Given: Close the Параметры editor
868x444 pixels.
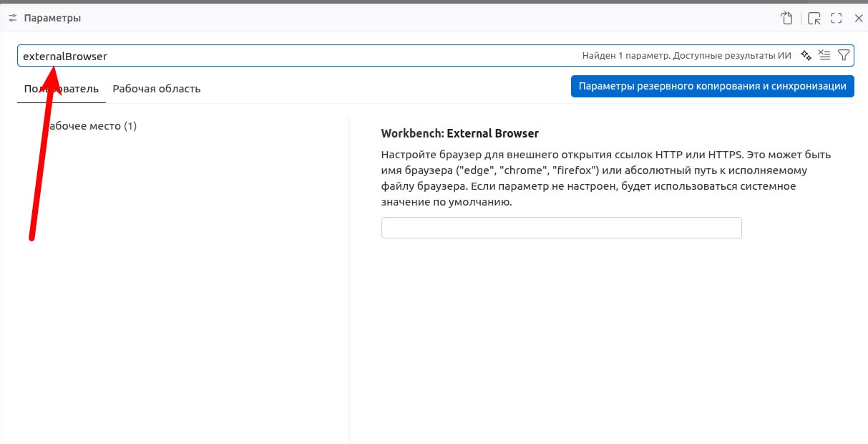Looking at the screenshot, I should click(x=859, y=18).
